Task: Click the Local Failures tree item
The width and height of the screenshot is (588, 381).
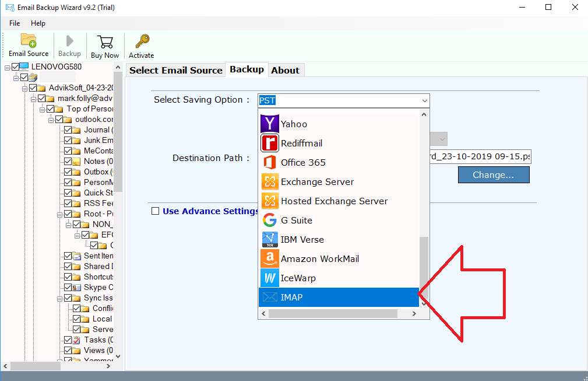Action: point(103,319)
